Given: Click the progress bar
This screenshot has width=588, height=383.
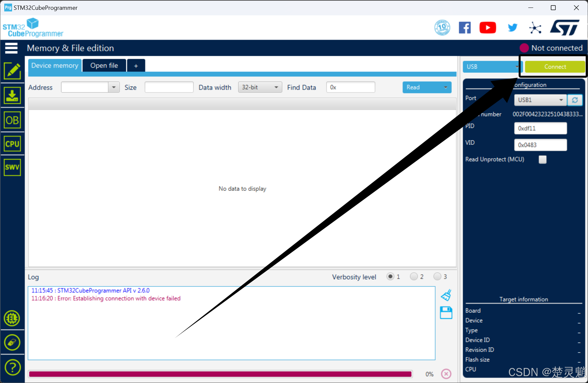Looking at the screenshot, I should tap(220, 374).
